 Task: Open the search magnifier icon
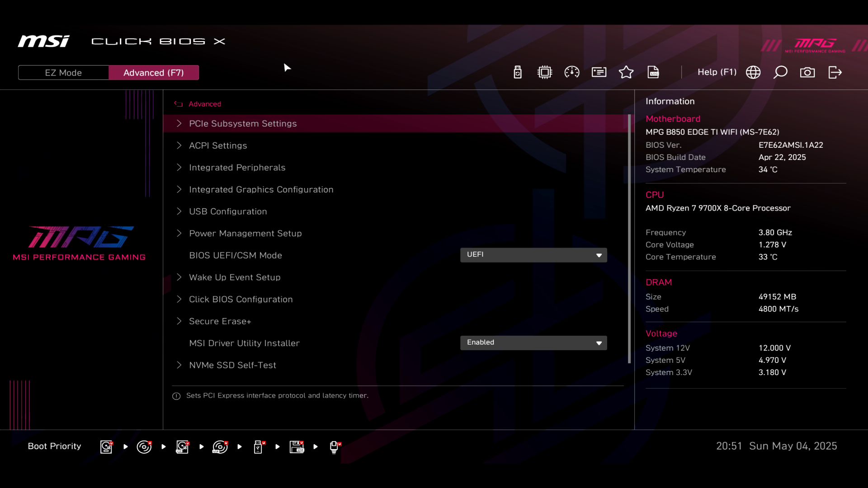(780, 72)
